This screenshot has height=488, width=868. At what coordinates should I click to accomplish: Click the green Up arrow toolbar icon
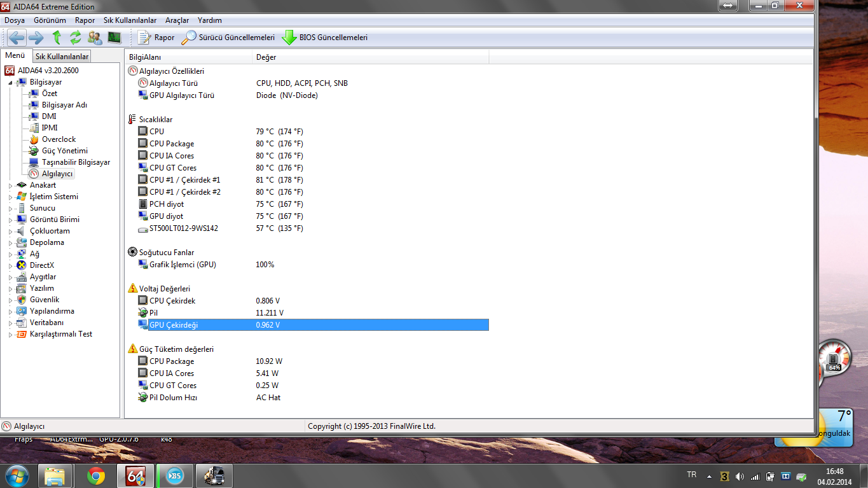pos(57,37)
